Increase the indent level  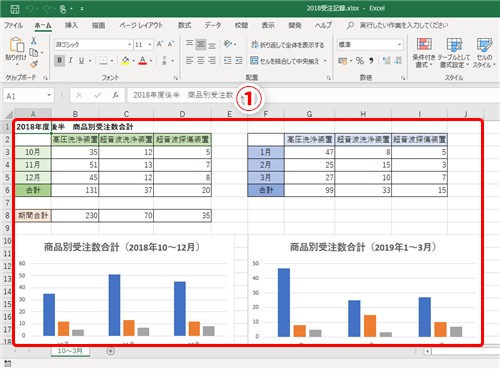tap(239, 61)
